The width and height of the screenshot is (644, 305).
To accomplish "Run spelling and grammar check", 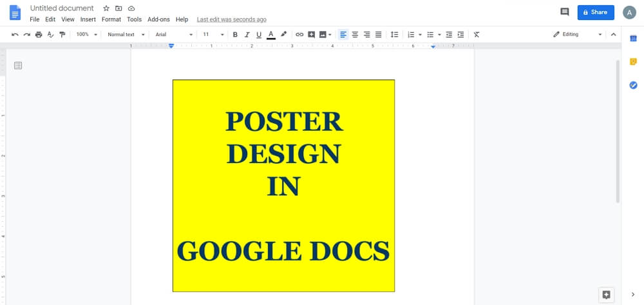I will [50, 35].
